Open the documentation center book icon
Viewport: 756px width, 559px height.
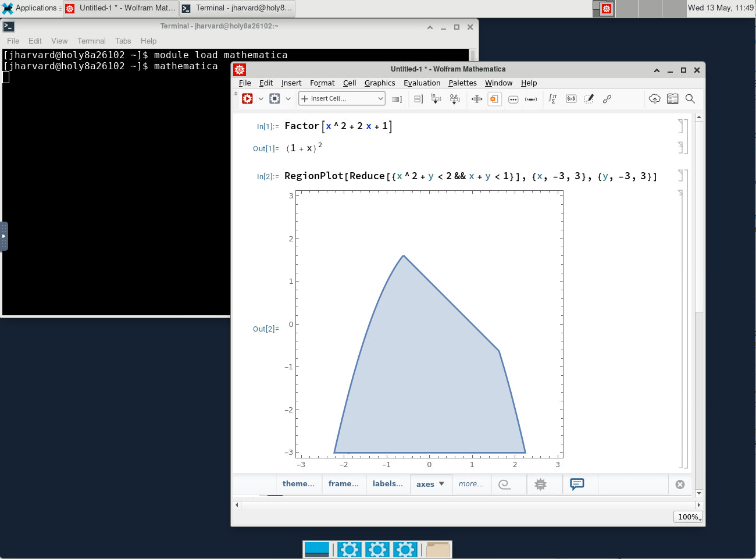(672, 99)
